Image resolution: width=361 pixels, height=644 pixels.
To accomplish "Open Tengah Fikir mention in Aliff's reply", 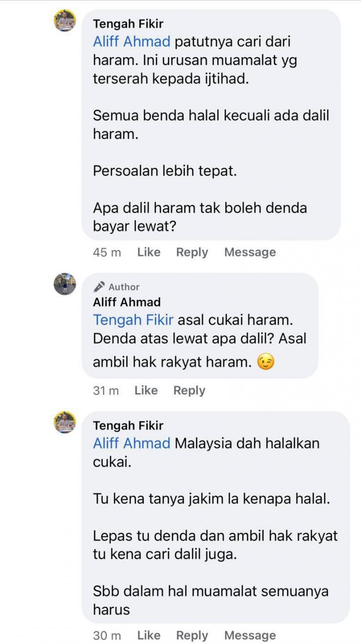I will 133,319.
